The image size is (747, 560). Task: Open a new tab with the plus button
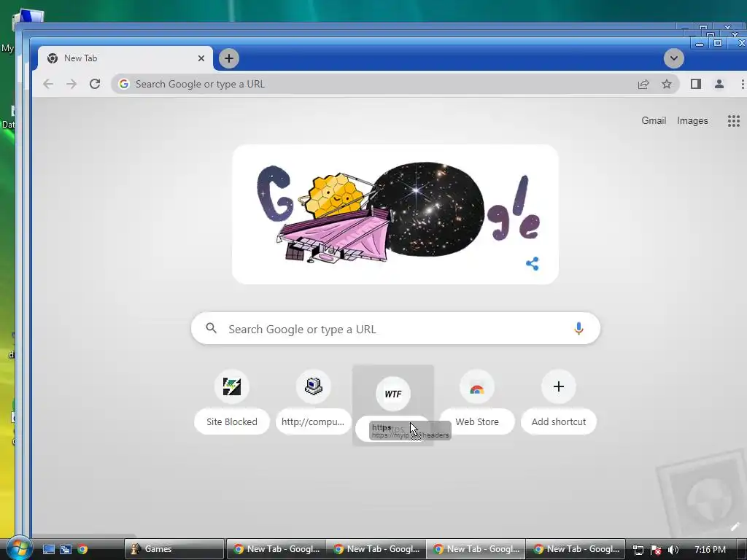pyautogui.click(x=229, y=58)
